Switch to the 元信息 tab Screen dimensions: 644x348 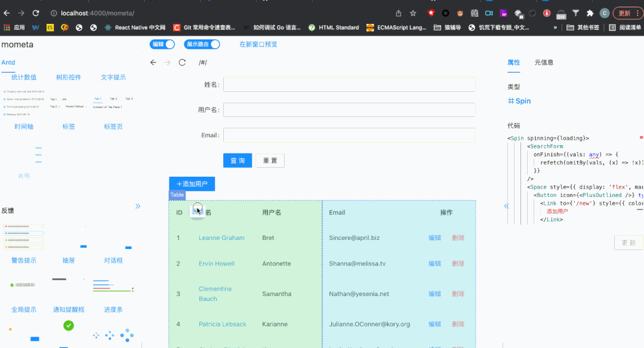tap(544, 62)
